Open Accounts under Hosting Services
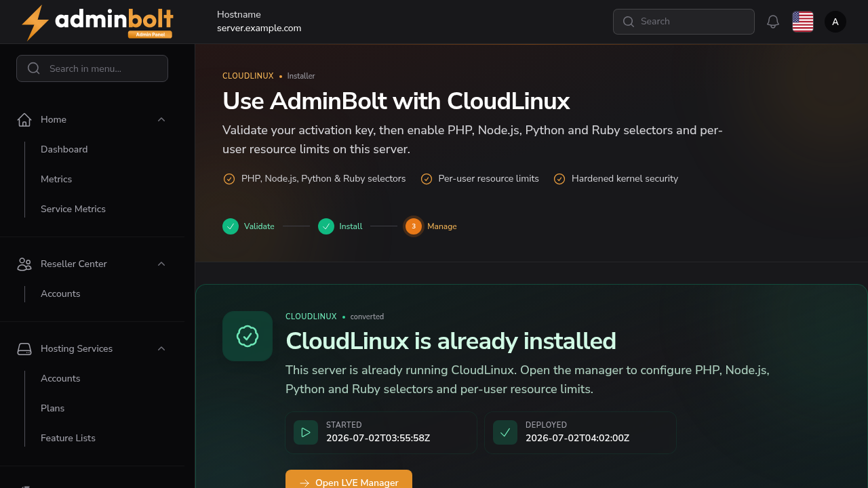 [x=60, y=378]
